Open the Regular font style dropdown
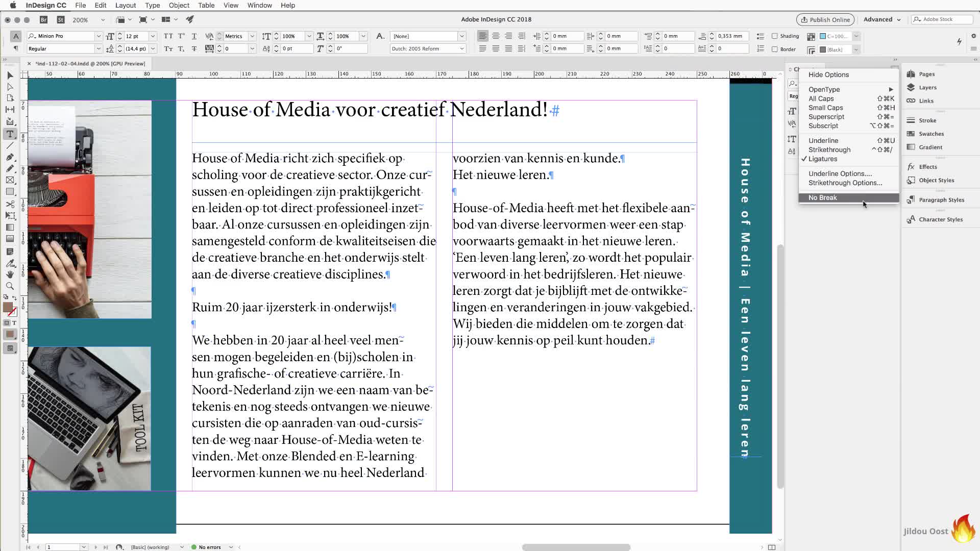Image resolution: width=980 pixels, height=551 pixels. pos(98,48)
